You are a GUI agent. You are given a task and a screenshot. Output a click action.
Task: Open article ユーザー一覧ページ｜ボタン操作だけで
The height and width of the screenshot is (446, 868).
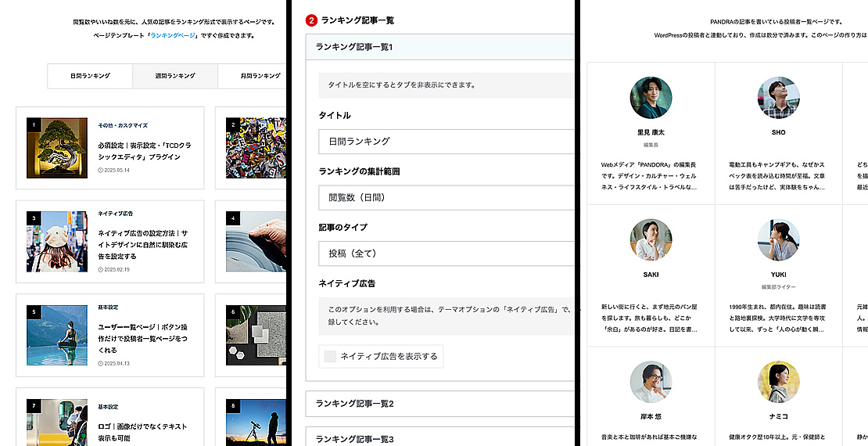(x=143, y=339)
